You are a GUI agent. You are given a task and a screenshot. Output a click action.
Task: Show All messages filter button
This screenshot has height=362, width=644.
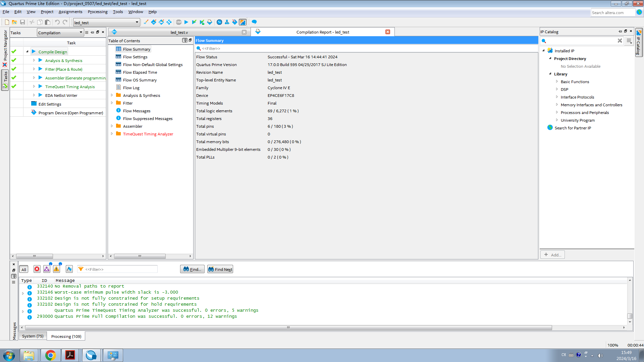(24, 269)
